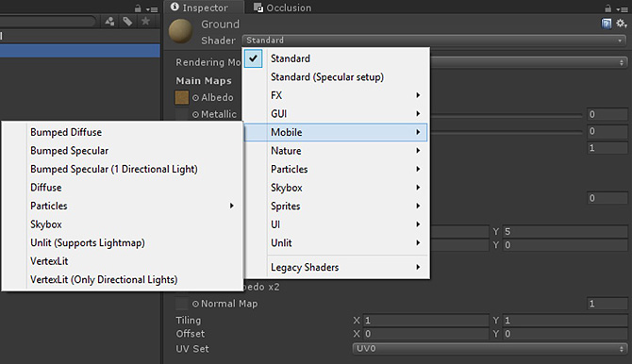The width and height of the screenshot is (632, 364).
Task: Click the Inspector lock icon
Action: click(608, 8)
